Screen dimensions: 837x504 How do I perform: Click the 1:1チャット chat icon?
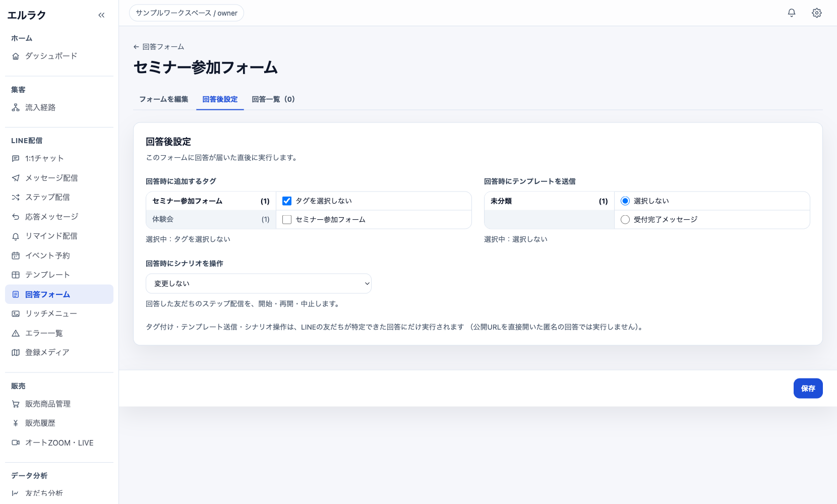click(x=16, y=159)
